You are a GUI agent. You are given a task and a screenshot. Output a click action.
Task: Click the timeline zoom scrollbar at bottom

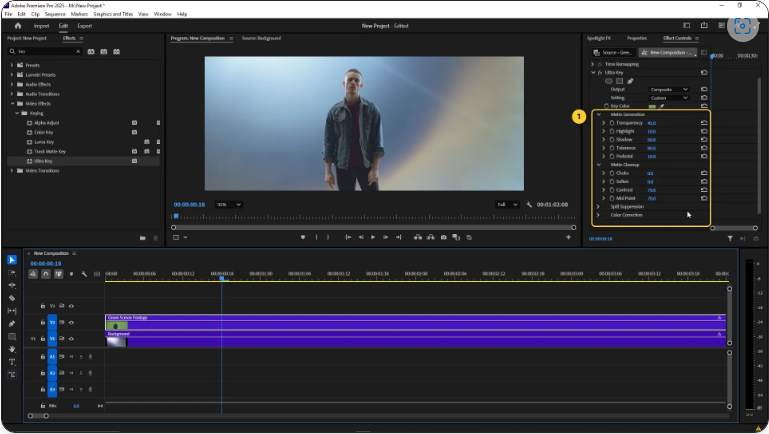tap(38, 416)
